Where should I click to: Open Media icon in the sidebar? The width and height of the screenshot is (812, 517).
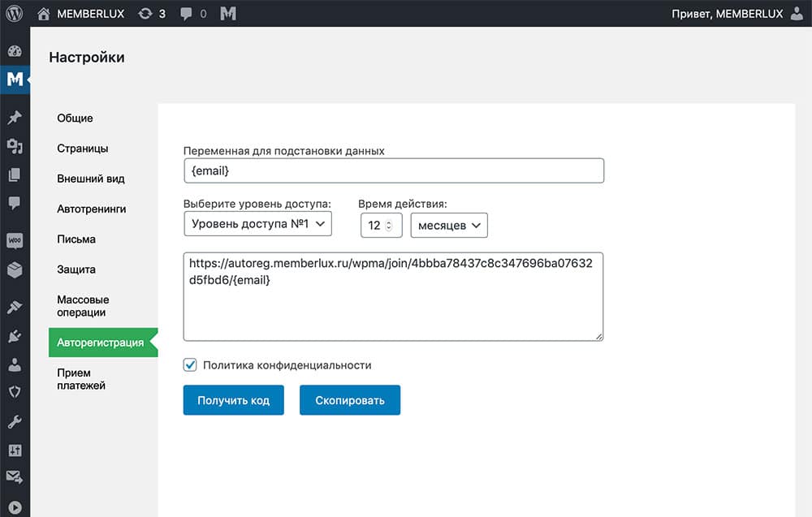pyautogui.click(x=15, y=146)
